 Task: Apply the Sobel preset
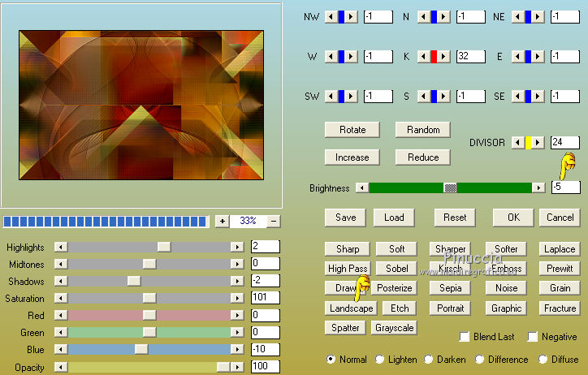pyautogui.click(x=396, y=269)
